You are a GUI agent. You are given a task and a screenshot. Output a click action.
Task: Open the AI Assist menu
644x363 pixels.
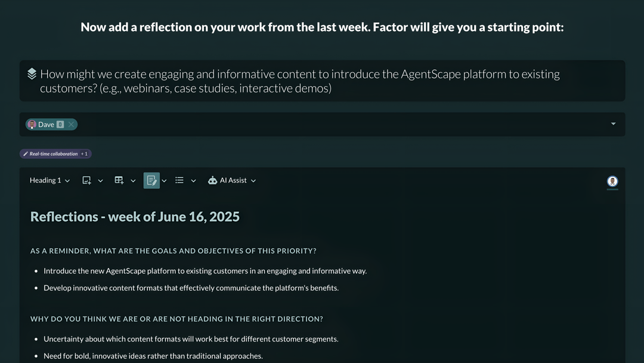[x=232, y=180]
